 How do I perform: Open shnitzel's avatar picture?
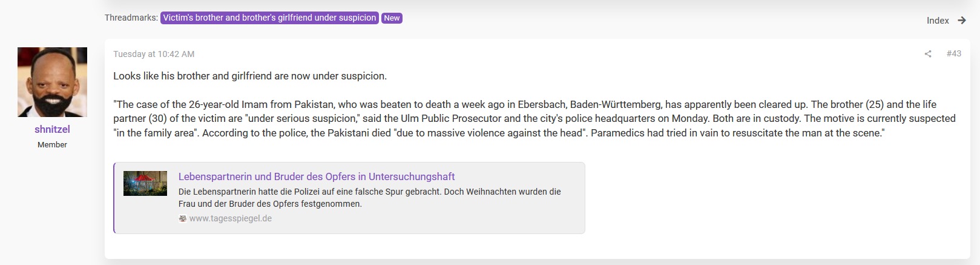pos(52,82)
